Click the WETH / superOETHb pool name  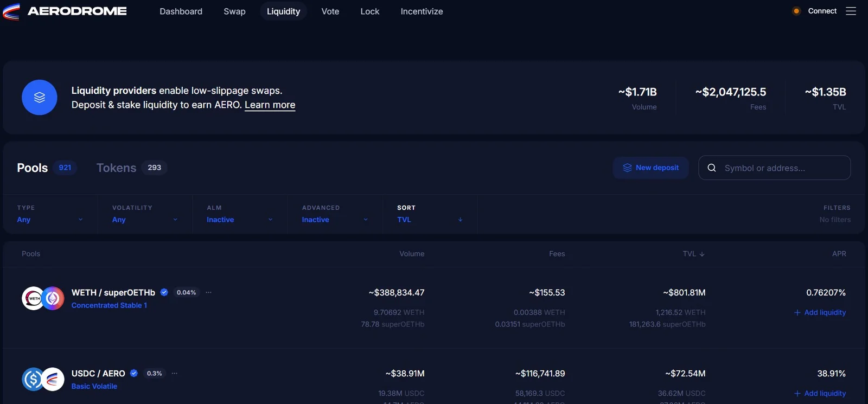click(x=113, y=292)
